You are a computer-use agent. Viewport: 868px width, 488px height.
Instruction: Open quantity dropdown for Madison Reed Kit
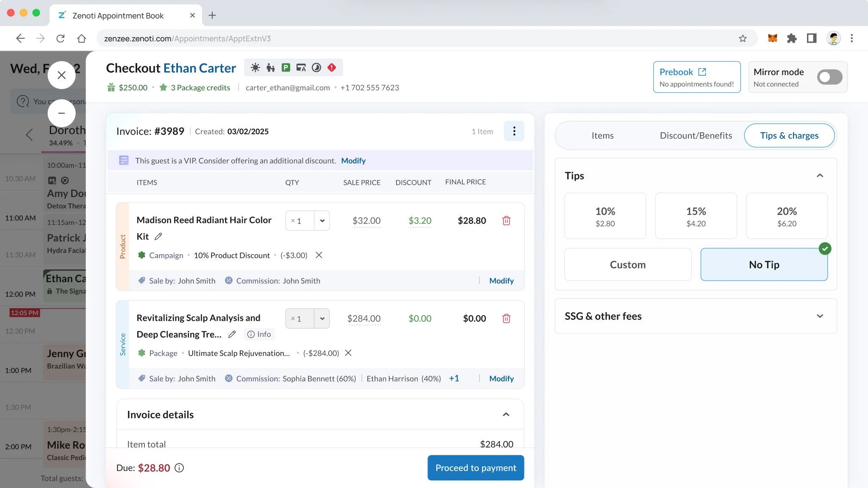click(x=322, y=221)
